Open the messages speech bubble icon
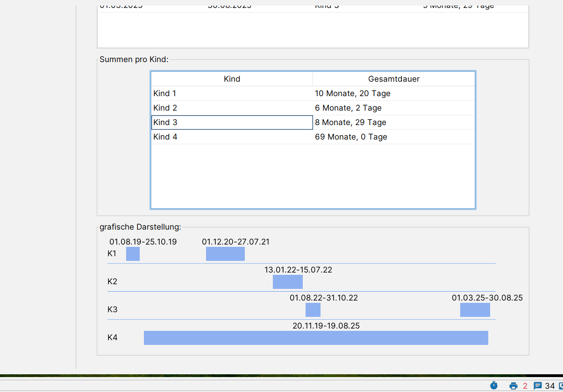 coord(538,386)
